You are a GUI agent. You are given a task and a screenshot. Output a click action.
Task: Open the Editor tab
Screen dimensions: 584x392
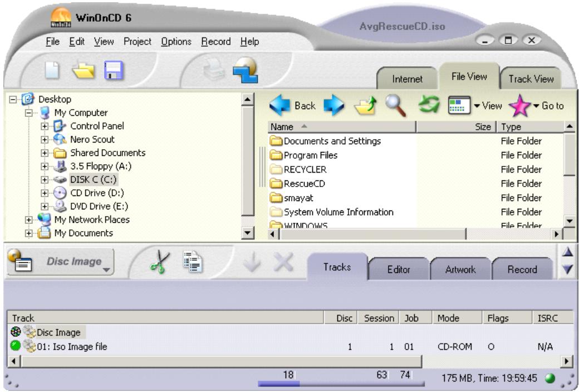point(399,269)
